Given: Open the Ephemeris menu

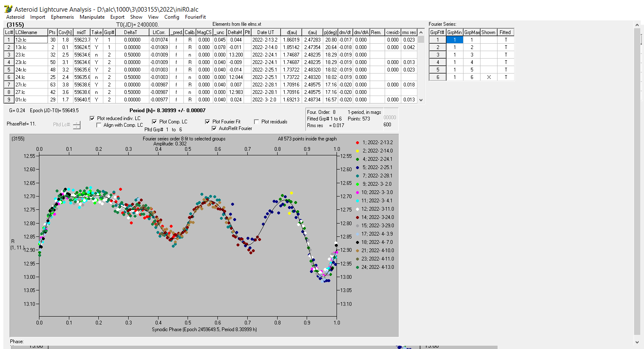Looking at the screenshot, I should click(62, 17).
